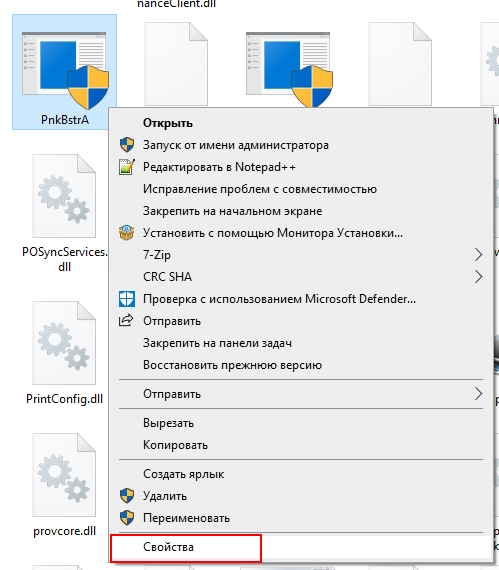This screenshot has height=570, width=499.
Task: Click the shield icon beside Удалить
Action: click(x=127, y=496)
